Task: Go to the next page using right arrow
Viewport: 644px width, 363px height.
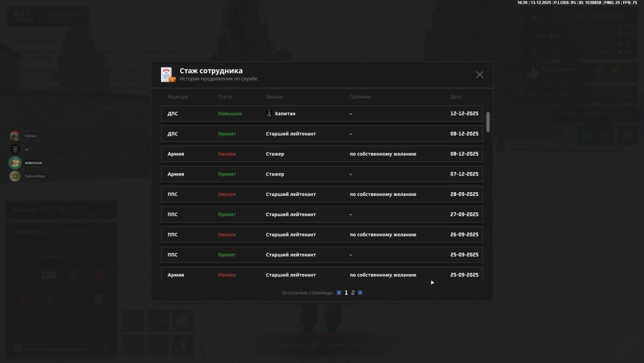Action: [360, 293]
